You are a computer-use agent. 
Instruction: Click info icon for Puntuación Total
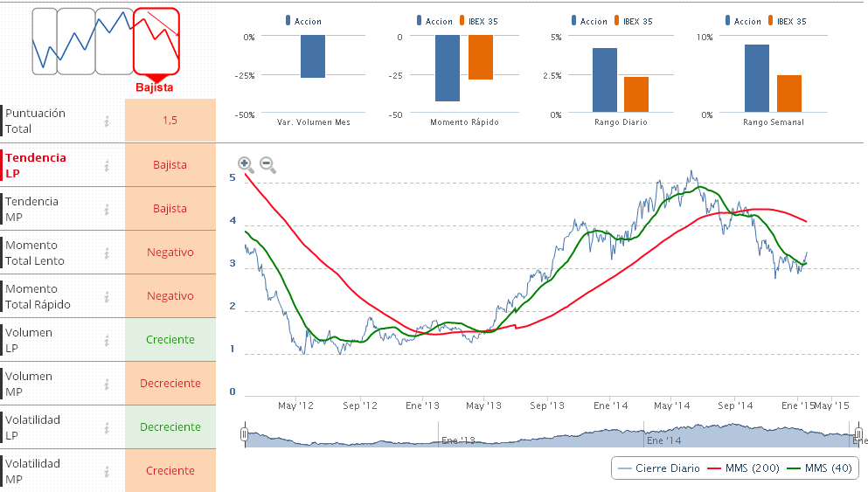click(x=107, y=121)
